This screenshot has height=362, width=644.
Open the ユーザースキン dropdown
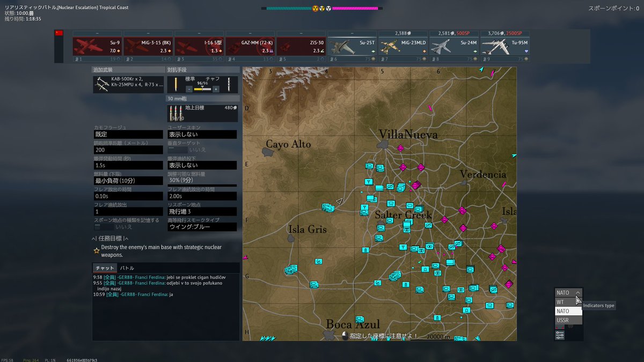[x=202, y=135]
